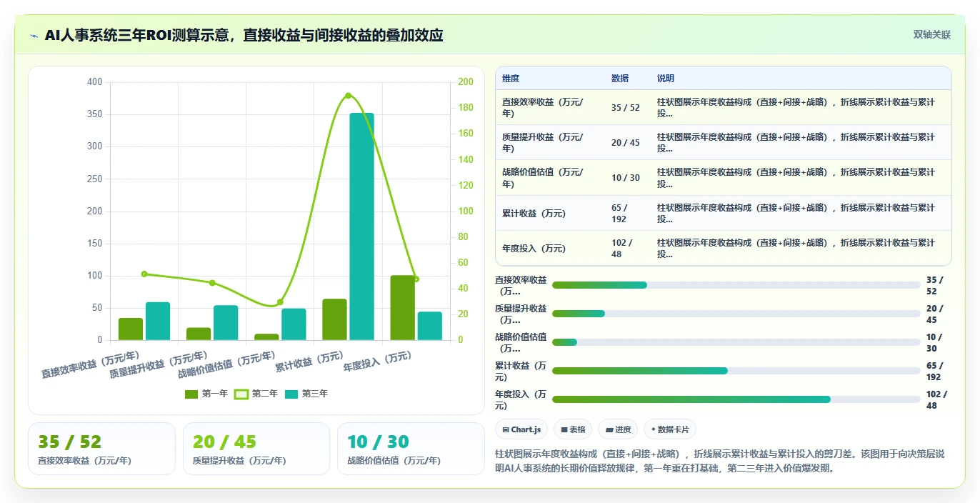Click the 400 left axis label
This screenshot has width=980, height=503.
click(94, 82)
